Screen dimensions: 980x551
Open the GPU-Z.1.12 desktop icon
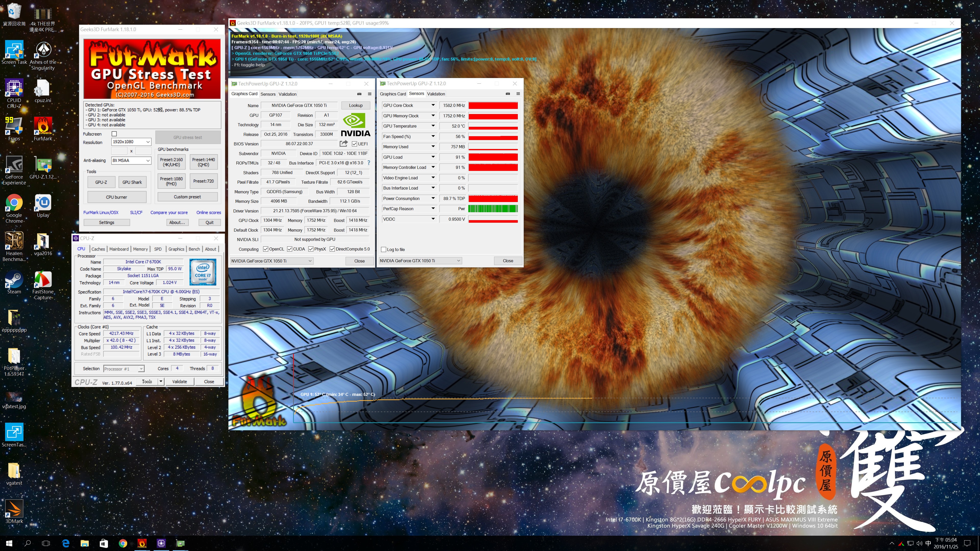click(43, 167)
